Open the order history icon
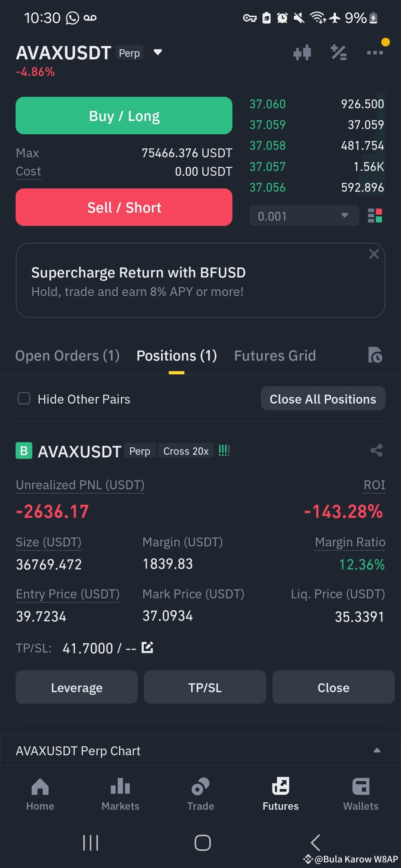The image size is (401, 868). click(x=375, y=355)
